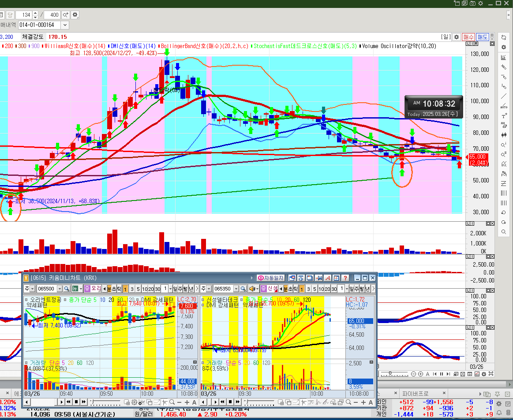Screen dimensions: 513x420
Task: Open chart settings gear next to 매수 button
Action: (457, 37)
